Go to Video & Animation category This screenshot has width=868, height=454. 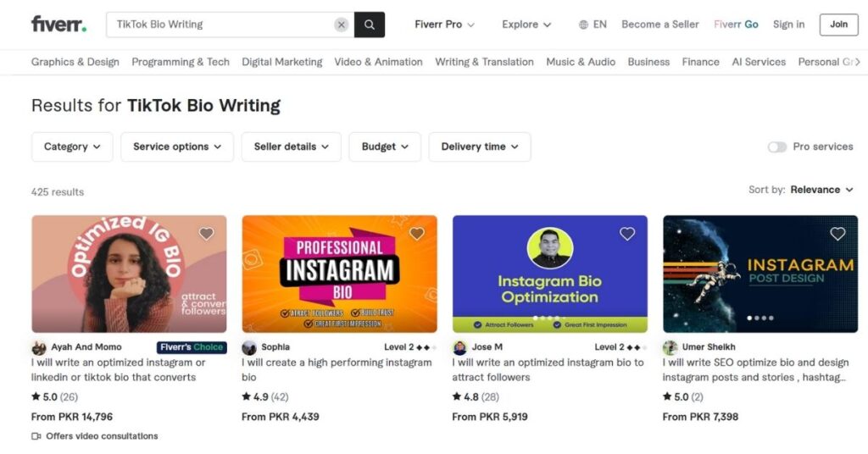tap(378, 62)
